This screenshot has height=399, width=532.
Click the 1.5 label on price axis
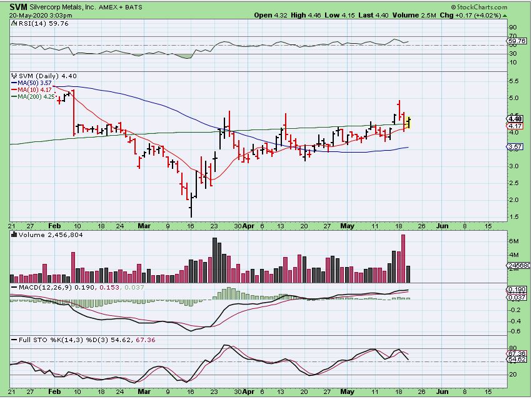coord(514,217)
